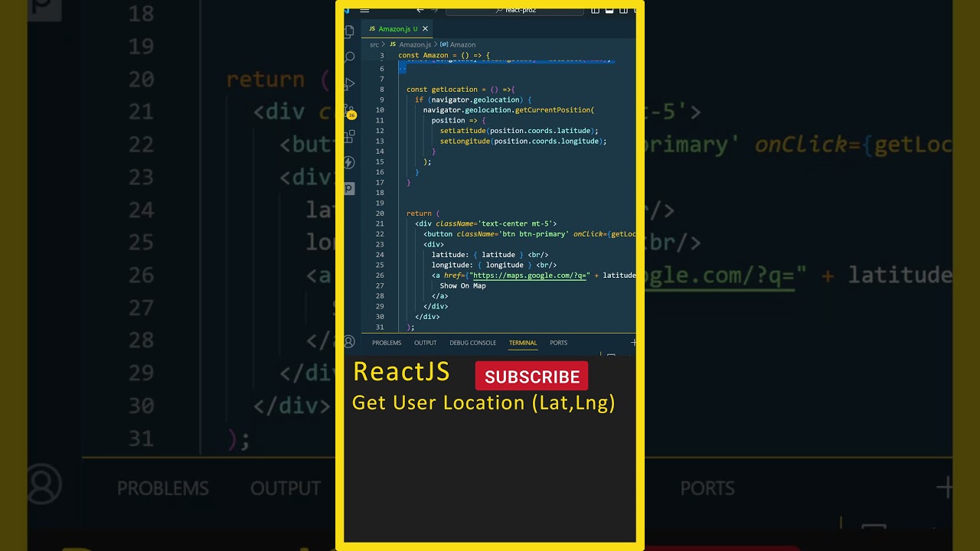Image resolution: width=980 pixels, height=551 pixels.
Task: Switch to the PORTS panel tab
Action: [x=558, y=343]
